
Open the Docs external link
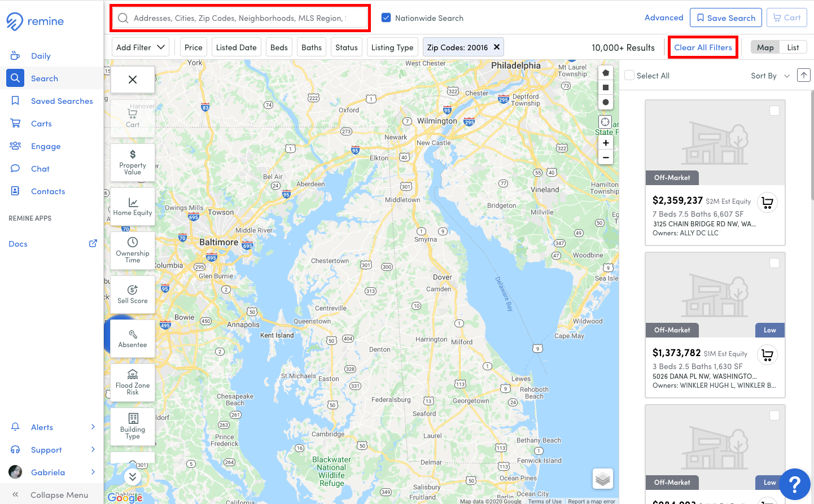coord(52,244)
